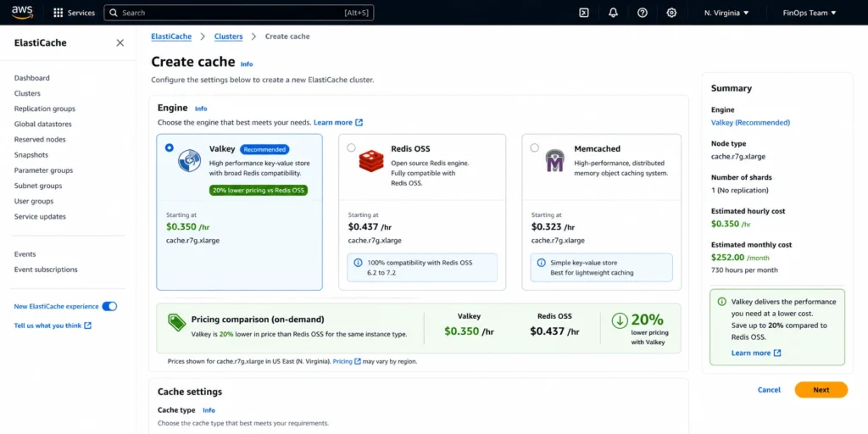This screenshot has height=434, width=868.
Task: Click Learn more link under Engine heading
Action: (x=332, y=122)
